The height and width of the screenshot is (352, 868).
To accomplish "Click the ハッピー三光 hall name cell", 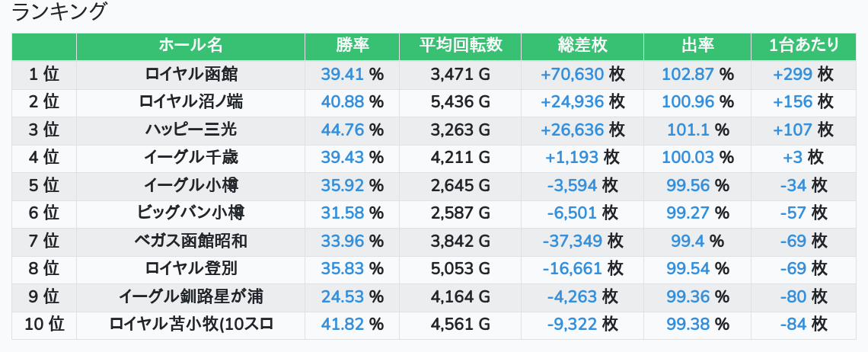I will point(190,130).
